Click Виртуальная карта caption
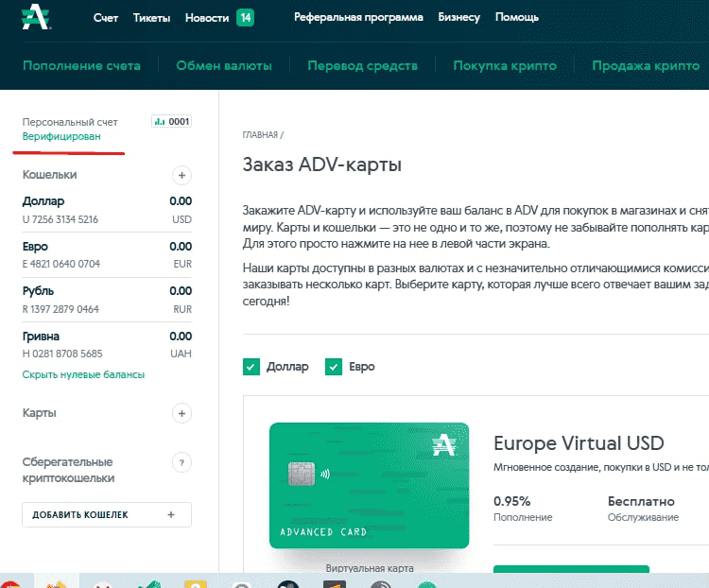The height and width of the screenshot is (588, 709). point(370,568)
